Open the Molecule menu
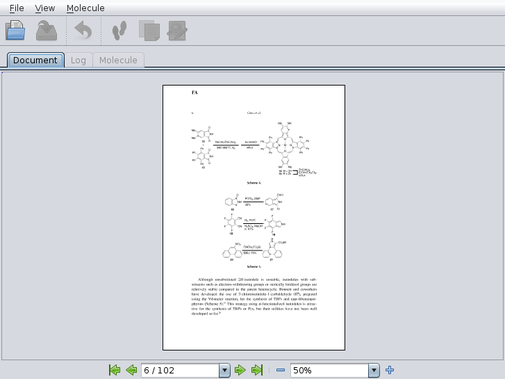 [85, 8]
